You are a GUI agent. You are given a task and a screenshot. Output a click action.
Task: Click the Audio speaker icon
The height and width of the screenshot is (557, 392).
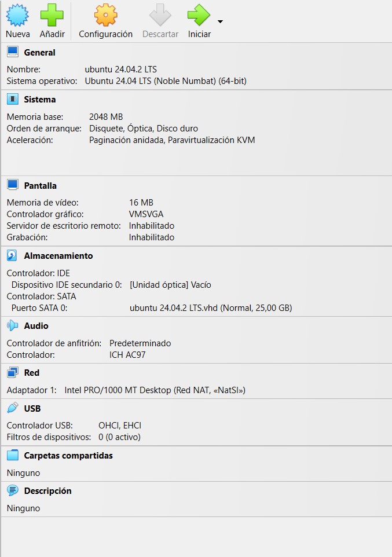tap(12, 325)
